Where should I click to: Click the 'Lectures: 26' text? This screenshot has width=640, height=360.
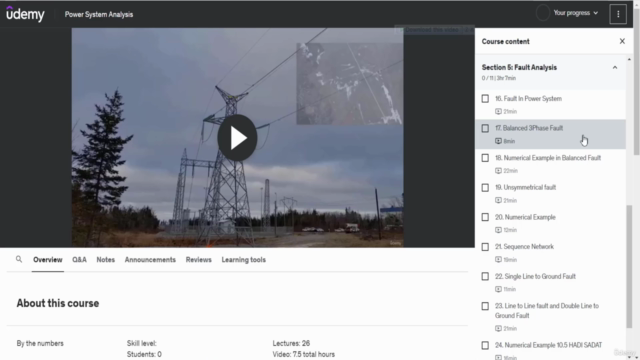click(291, 343)
